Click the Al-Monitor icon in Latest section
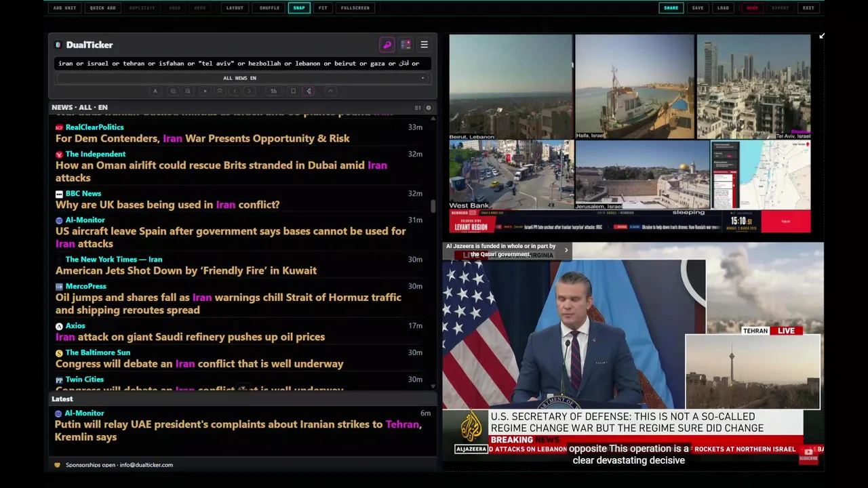Image resolution: width=868 pixels, height=488 pixels. pyautogui.click(x=59, y=413)
